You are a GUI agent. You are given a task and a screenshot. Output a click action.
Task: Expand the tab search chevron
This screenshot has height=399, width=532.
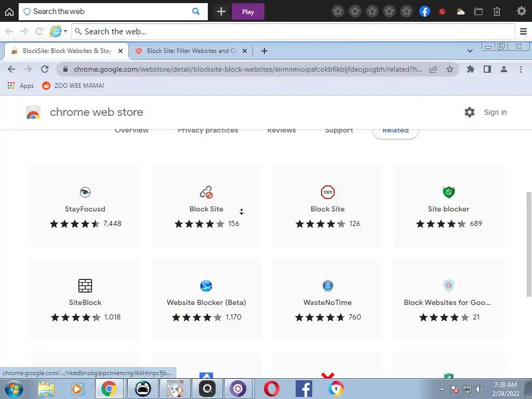pyautogui.click(x=470, y=51)
